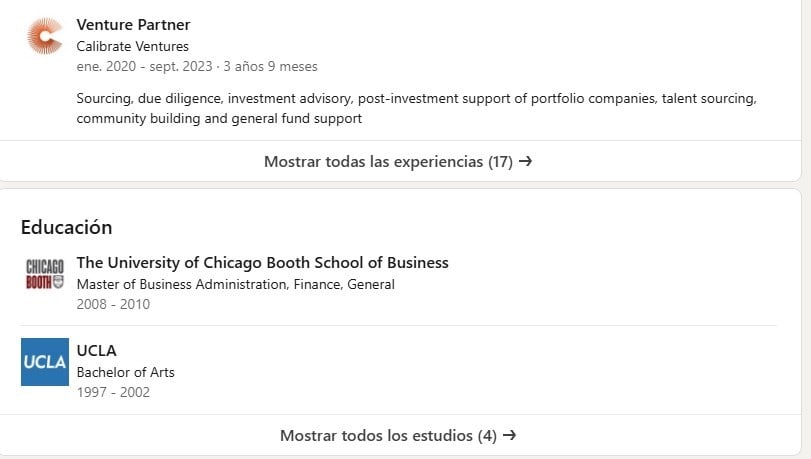Show all 17 experiences
This screenshot has width=811, height=459.
[x=388, y=162]
